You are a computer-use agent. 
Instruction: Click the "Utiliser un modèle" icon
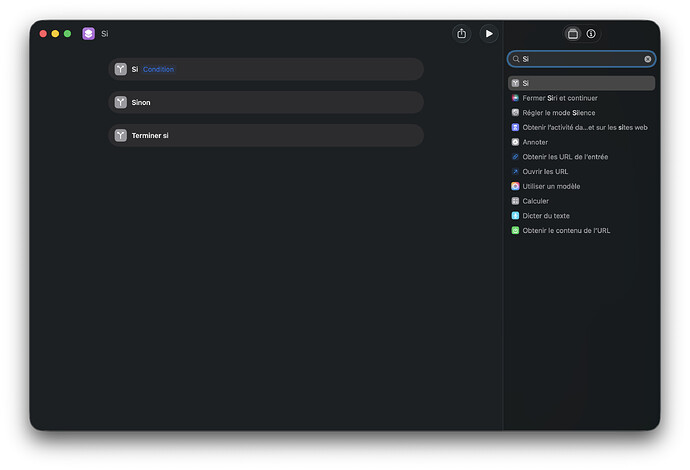tap(515, 186)
